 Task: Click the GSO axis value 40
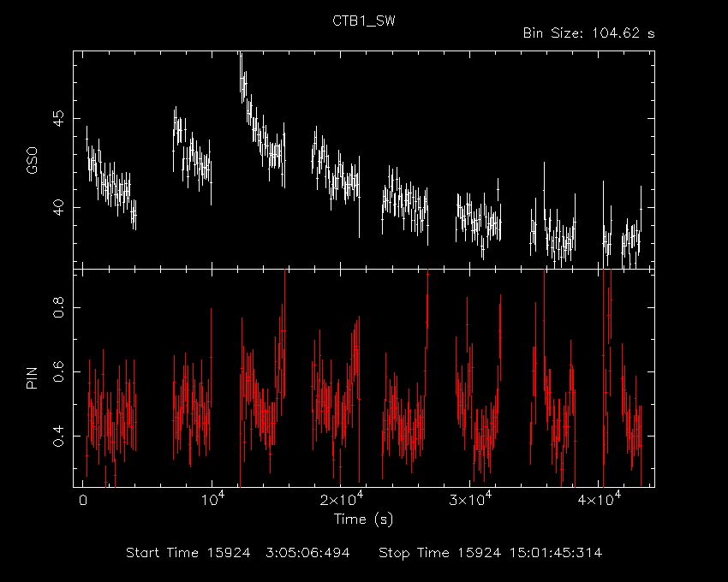point(58,207)
